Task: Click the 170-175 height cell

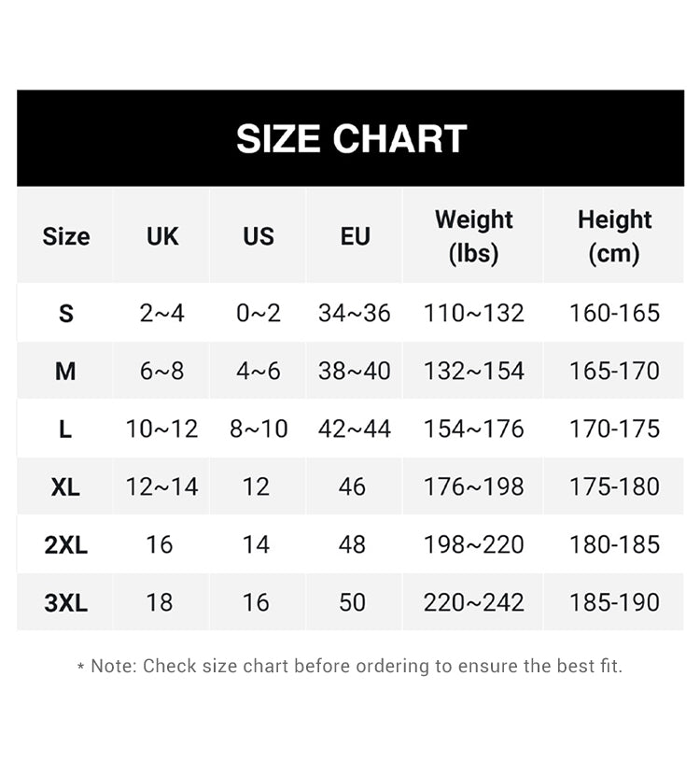Action: [614, 429]
